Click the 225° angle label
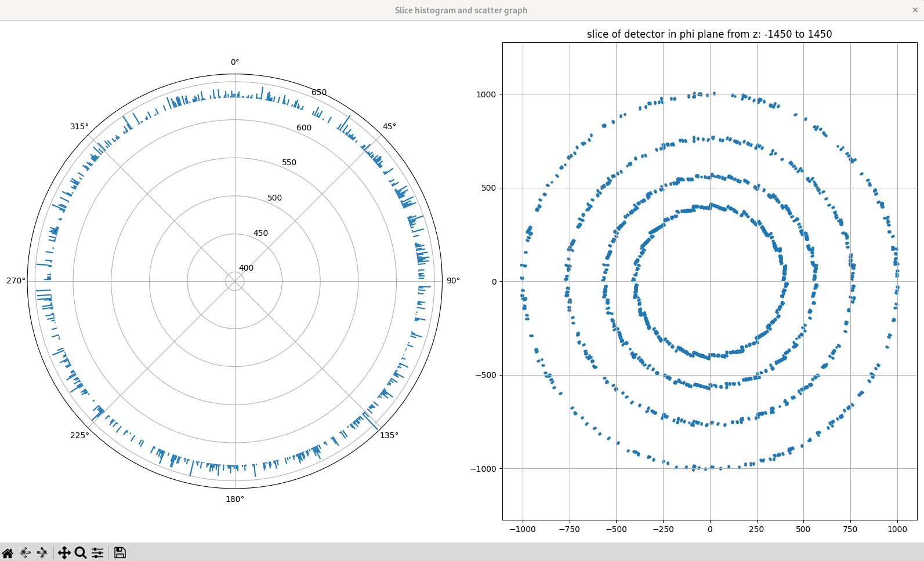The width and height of the screenshot is (924, 561). (x=80, y=435)
